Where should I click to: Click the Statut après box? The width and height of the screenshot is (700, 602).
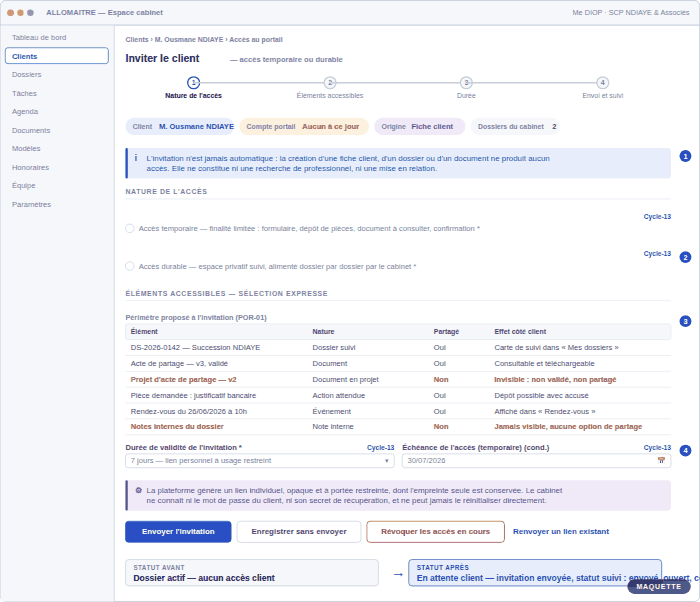pos(535,573)
